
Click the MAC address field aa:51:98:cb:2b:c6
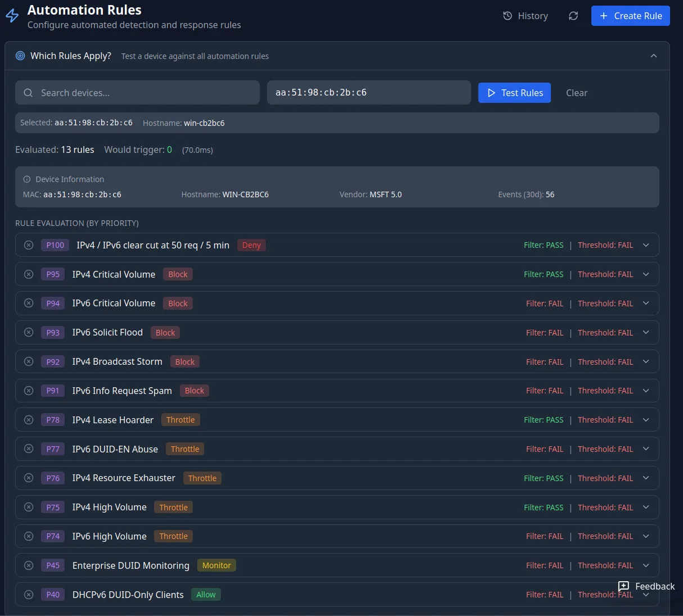tap(369, 92)
